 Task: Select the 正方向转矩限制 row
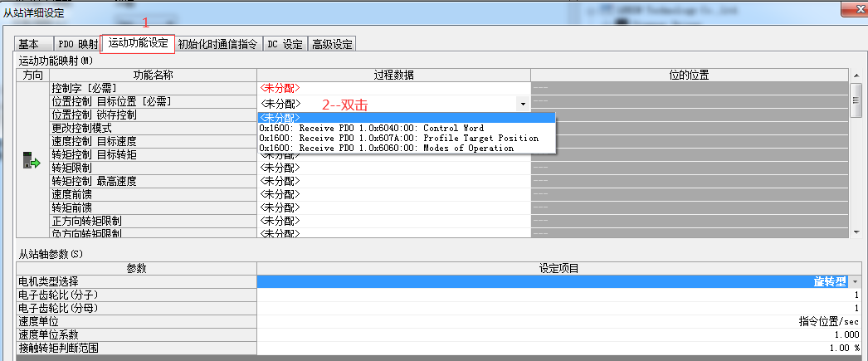pos(153,221)
